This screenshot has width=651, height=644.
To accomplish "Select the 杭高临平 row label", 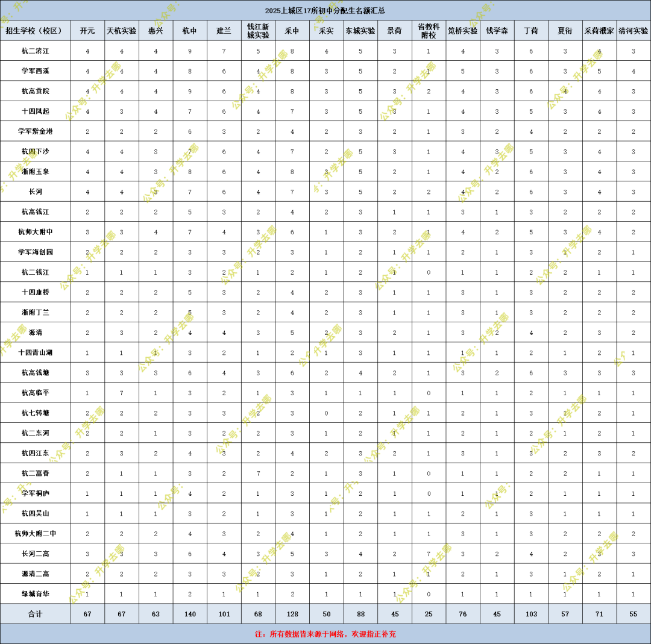I will 36,393.
